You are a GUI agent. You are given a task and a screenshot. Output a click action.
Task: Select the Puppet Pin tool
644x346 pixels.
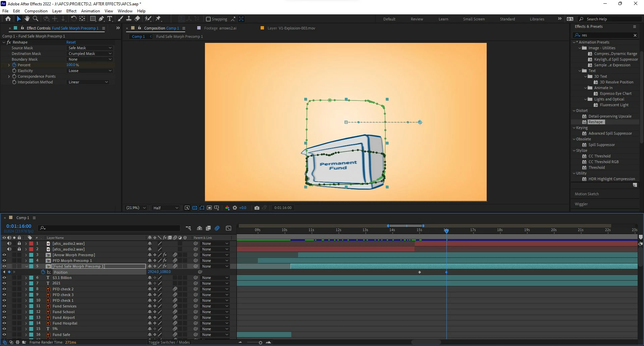point(158,19)
